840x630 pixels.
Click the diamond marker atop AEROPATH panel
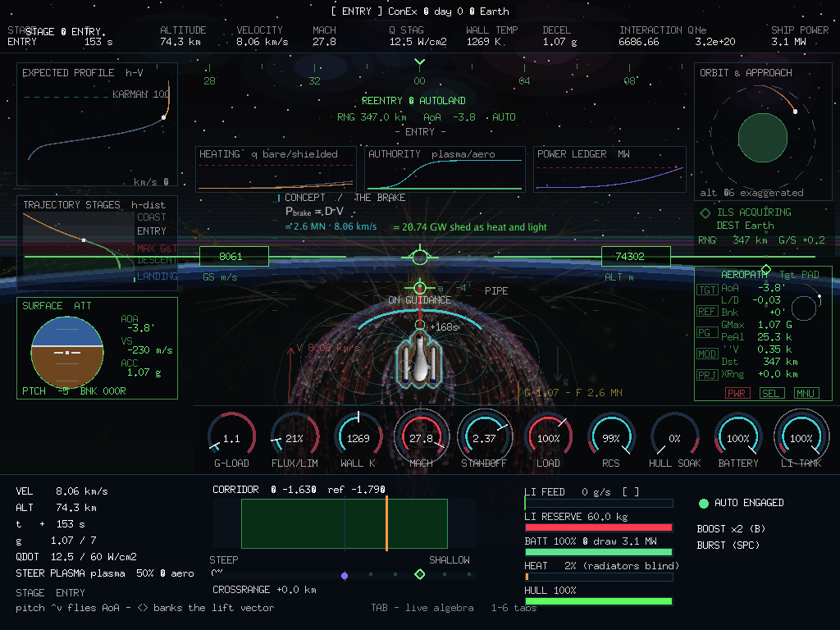point(766,269)
